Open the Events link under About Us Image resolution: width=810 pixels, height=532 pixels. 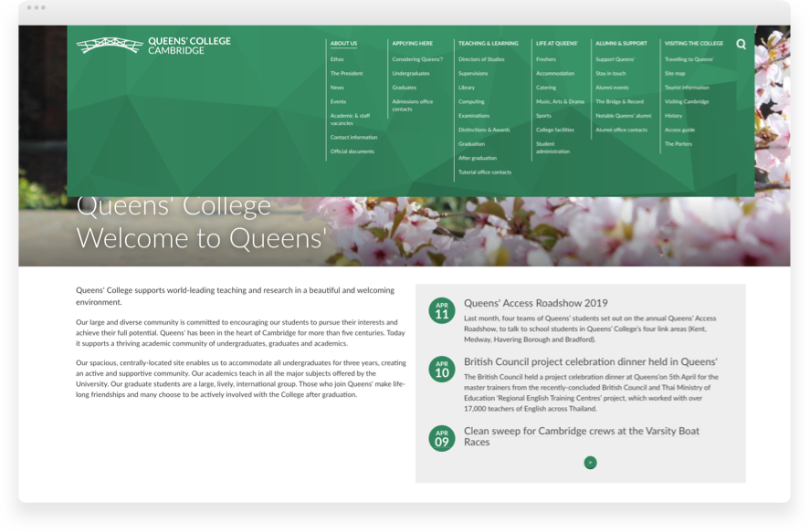(x=338, y=101)
